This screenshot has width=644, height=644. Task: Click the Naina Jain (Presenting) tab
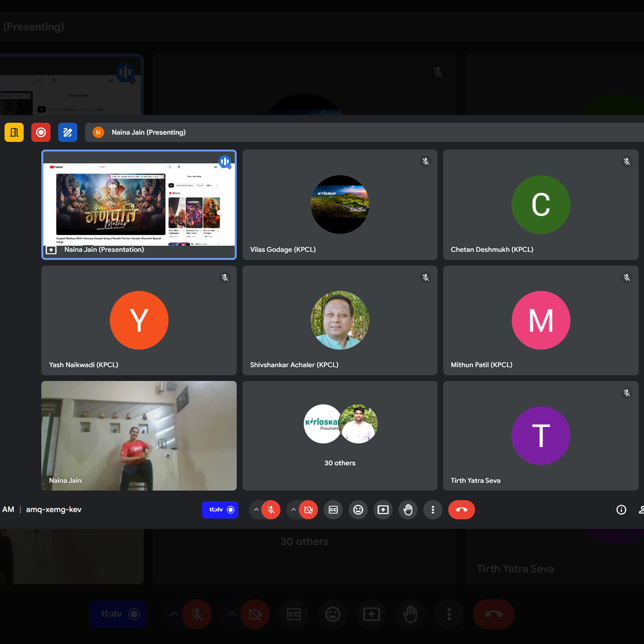148,132
